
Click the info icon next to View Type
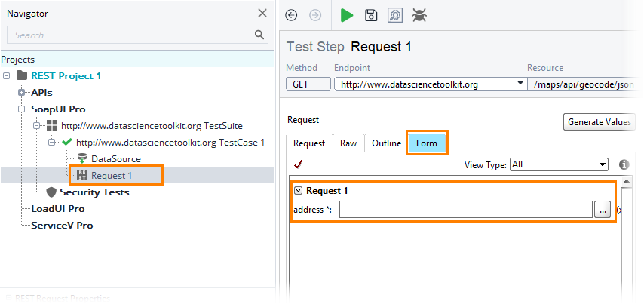coord(624,164)
